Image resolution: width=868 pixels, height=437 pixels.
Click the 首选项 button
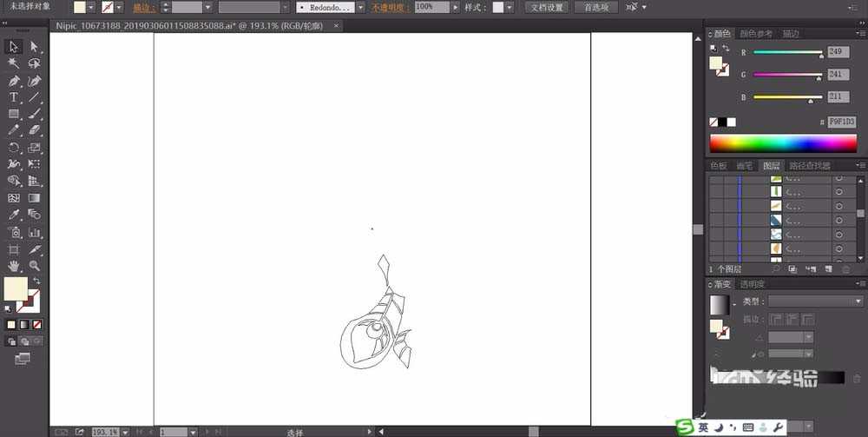[595, 7]
